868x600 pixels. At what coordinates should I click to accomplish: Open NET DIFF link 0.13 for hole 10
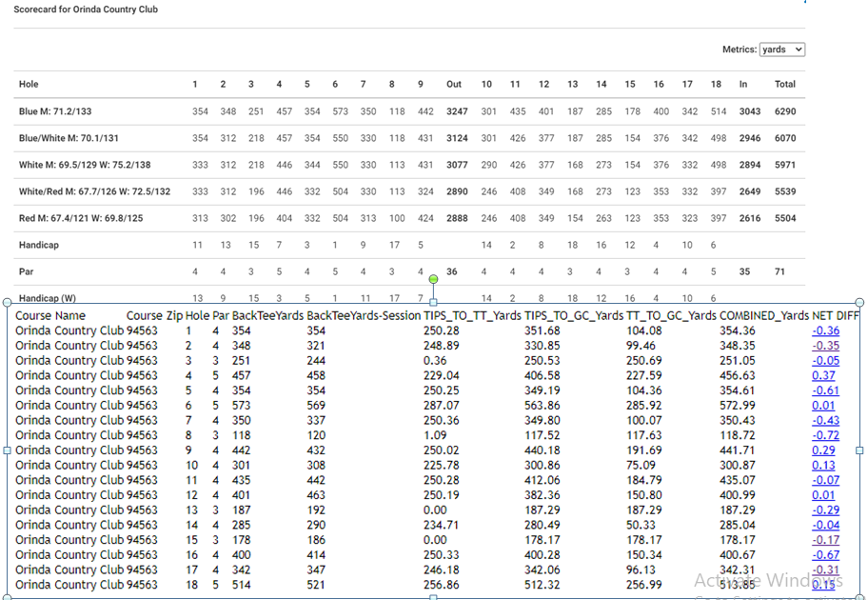point(823,466)
